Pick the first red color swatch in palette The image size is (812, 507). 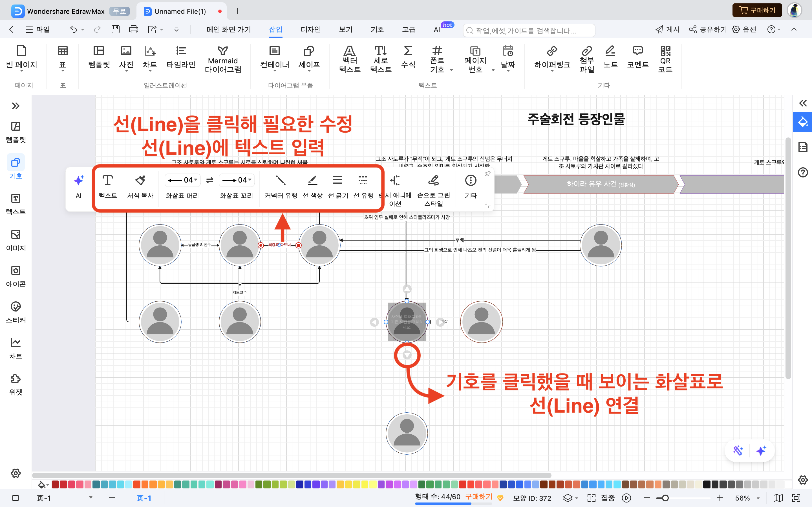click(x=55, y=484)
